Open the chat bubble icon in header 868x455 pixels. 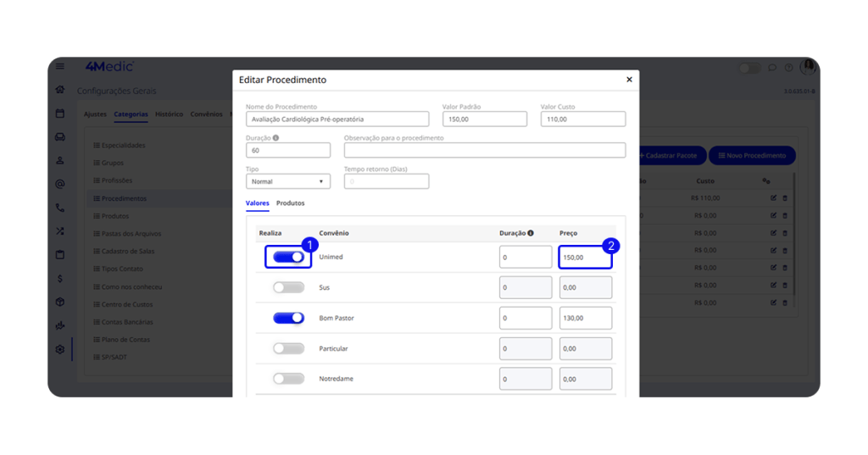(x=772, y=68)
